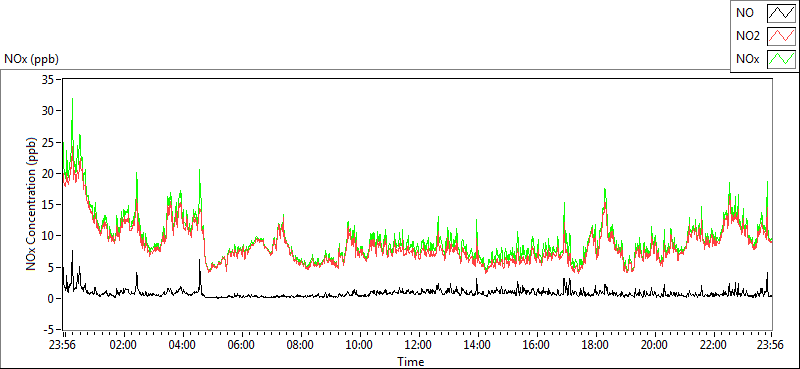
Task: Select the NO legend label
Action: [x=745, y=13]
